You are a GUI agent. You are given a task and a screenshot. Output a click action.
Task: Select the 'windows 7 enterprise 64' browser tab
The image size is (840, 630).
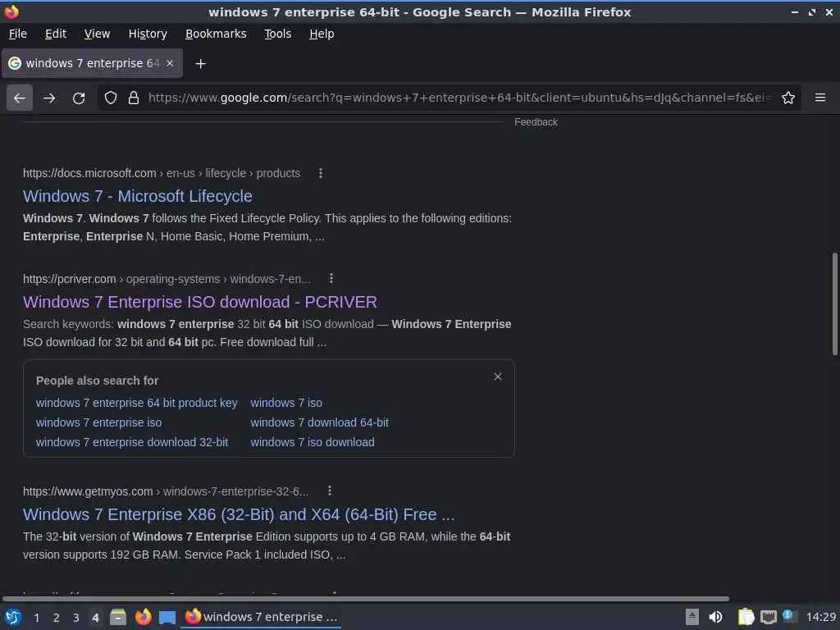pos(92,63)
